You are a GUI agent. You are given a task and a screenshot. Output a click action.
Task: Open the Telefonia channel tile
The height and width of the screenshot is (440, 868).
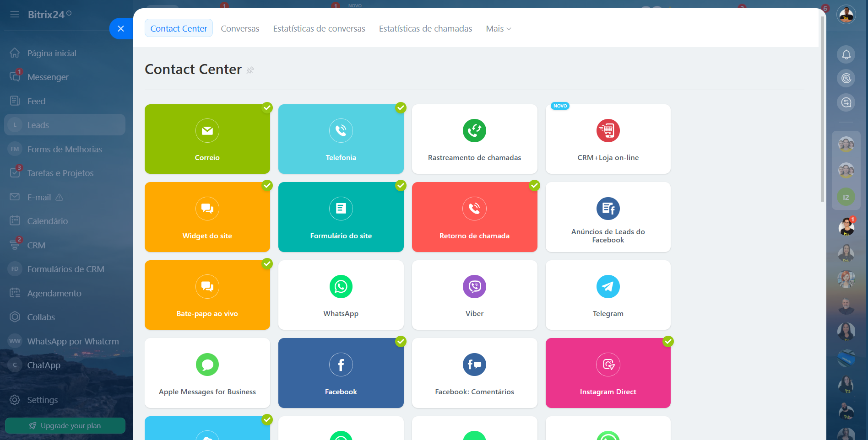click(x=341, y=139)
